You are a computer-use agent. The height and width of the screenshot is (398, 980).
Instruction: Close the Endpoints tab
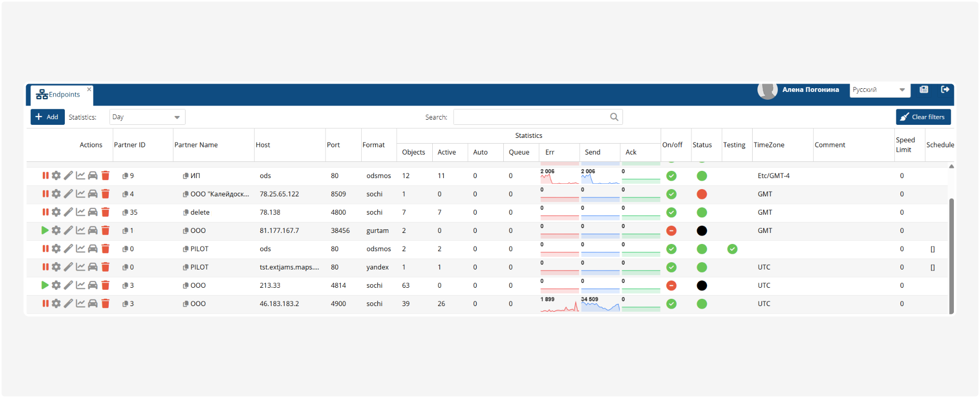89,89
